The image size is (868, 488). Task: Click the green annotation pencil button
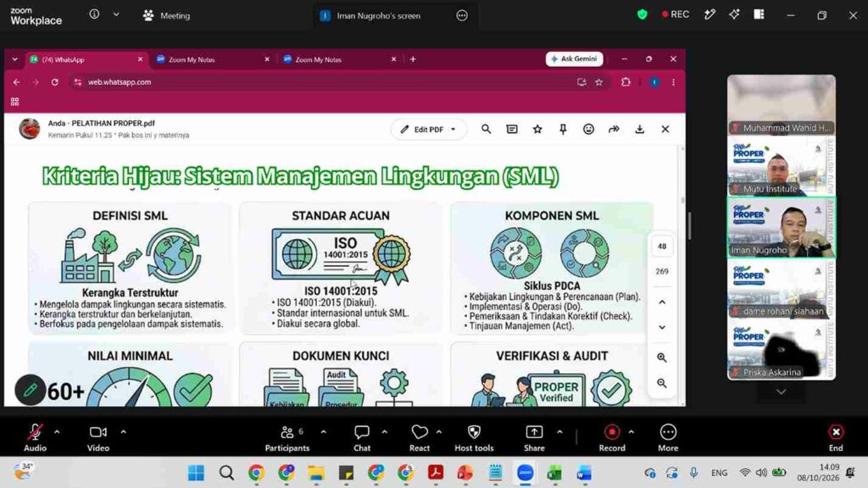[30, 390]
